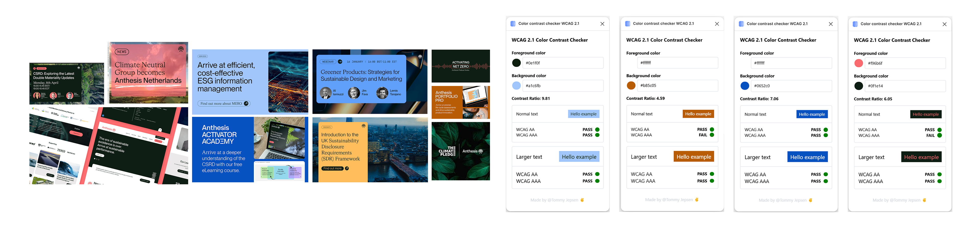Open the coral #f96b6f foreground swatch
The image size is (980, 228).
pos(859,63)
